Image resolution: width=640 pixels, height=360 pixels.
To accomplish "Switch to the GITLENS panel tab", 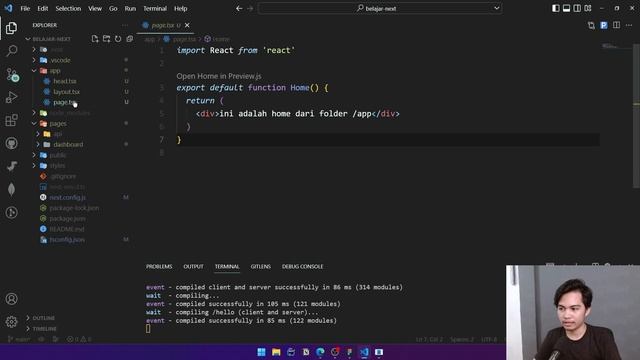I will pyautogui.click(x=261, y=267).
